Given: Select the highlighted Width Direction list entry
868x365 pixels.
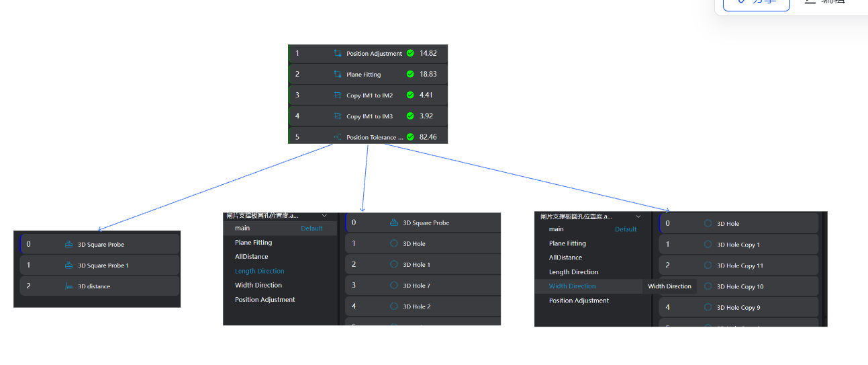Looking at the screenshot, I should click(573, 286).
